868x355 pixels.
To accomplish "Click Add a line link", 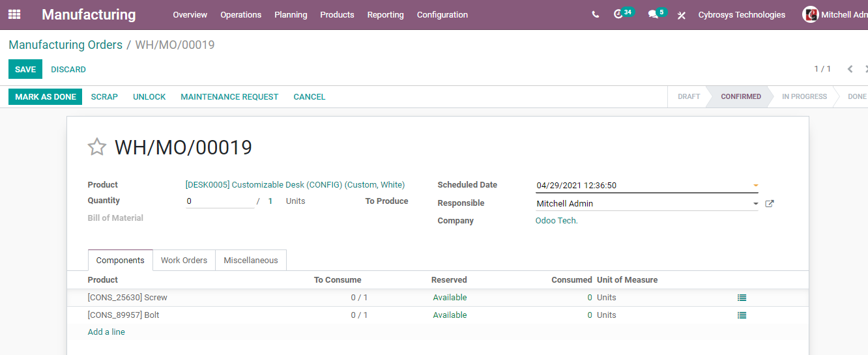I will click(x=106, y=332).
